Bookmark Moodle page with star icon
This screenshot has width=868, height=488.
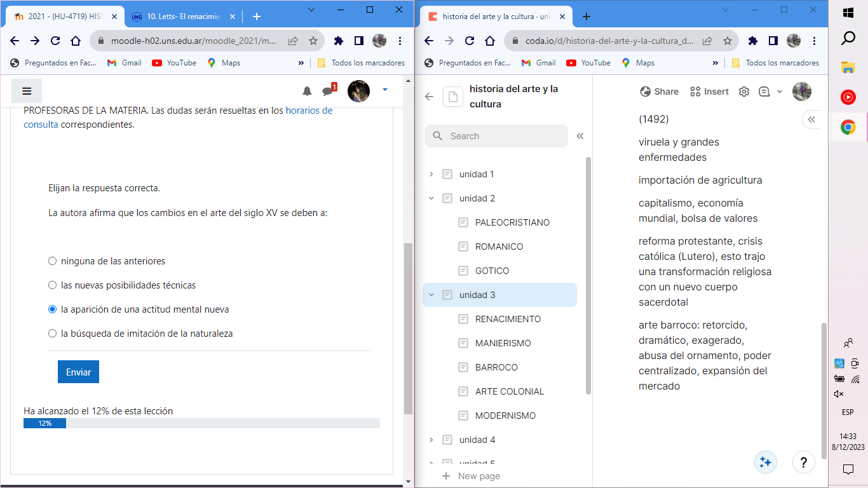[x=313, y=41]
